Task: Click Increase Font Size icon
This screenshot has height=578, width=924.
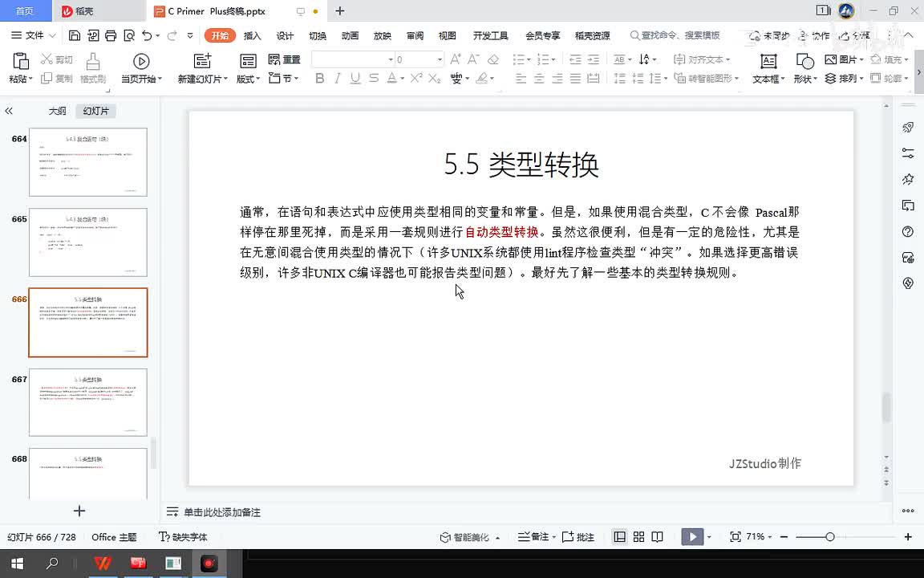Action: 456,59
